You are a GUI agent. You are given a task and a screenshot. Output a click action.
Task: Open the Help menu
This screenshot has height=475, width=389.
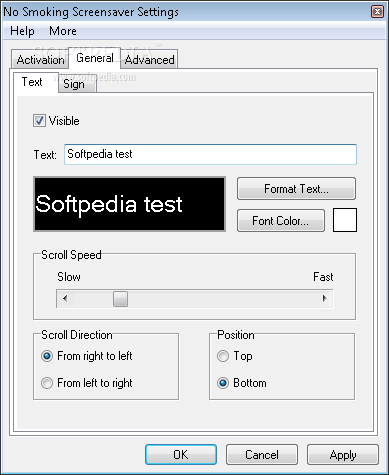(x=22, y=31)
